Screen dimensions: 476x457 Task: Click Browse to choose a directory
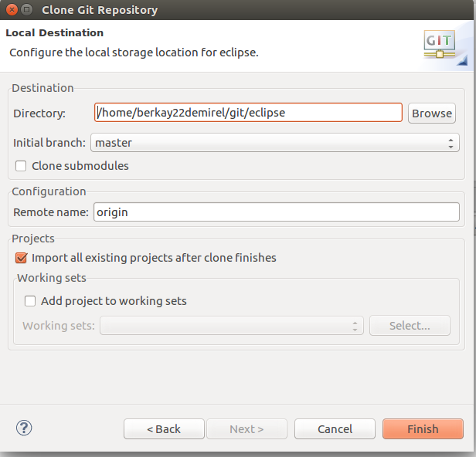(432, 113)
